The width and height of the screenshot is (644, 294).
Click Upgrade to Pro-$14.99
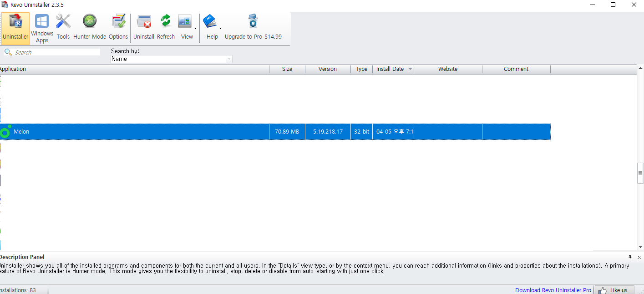[x=253, y=28]
